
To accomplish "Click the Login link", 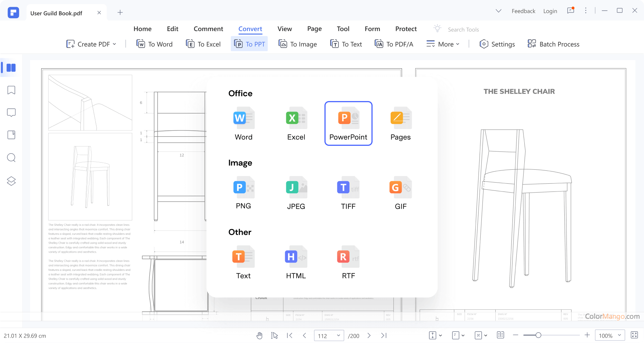I will (550, 11).
